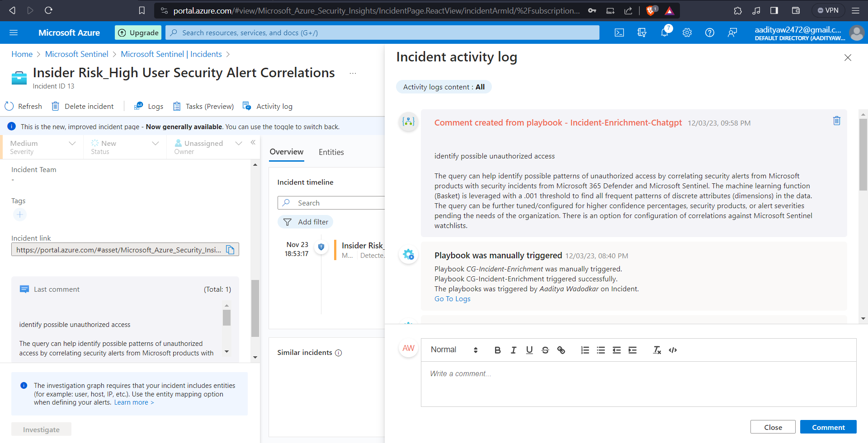Viewport: 868px width, 443px height.
Task: Insert a code block in comment editor
Action: tap(673, 350)
